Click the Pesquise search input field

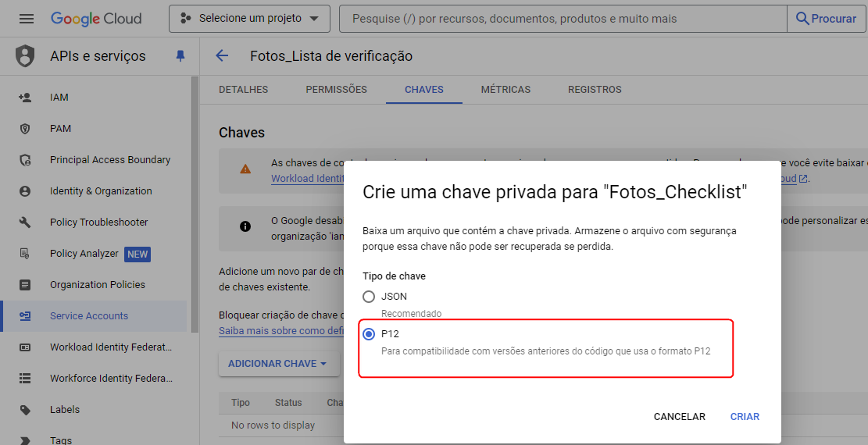pyautogui.click(x=563, y=19)
